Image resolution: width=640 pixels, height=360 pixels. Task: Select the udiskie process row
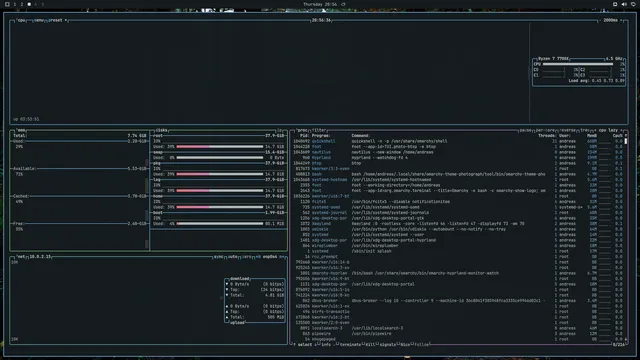click(x=457, y=229)
